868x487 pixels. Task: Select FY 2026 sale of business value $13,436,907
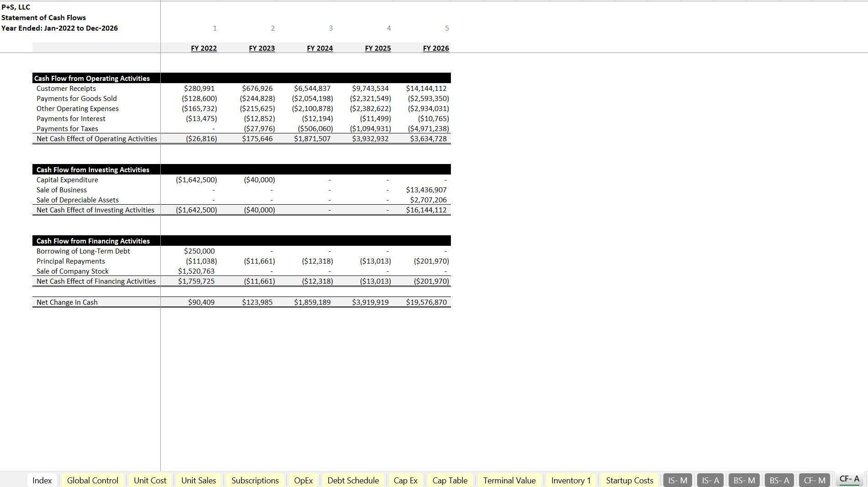[426, 190]
